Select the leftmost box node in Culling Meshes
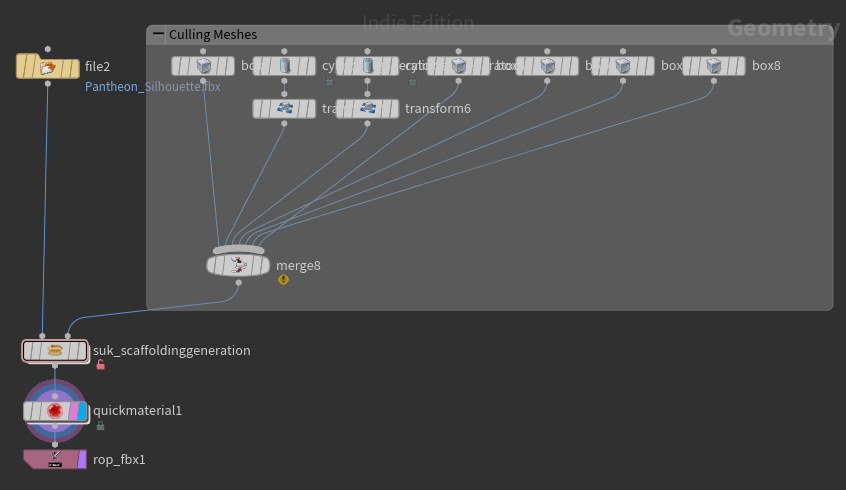846x490 pixels. (x=203, y=66)
